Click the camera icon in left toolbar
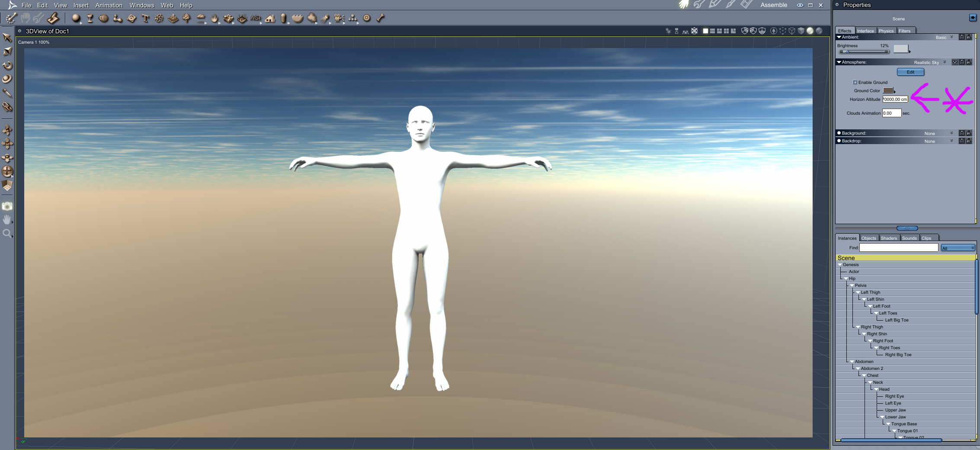Screen dimensions: 980x450 7,206
